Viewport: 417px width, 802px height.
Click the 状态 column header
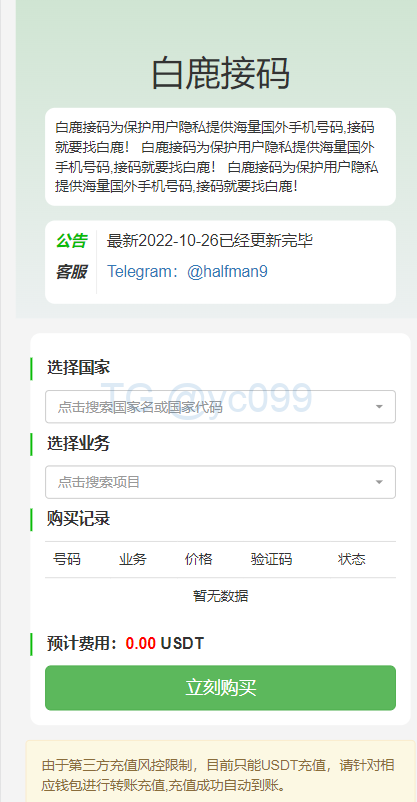352,559
